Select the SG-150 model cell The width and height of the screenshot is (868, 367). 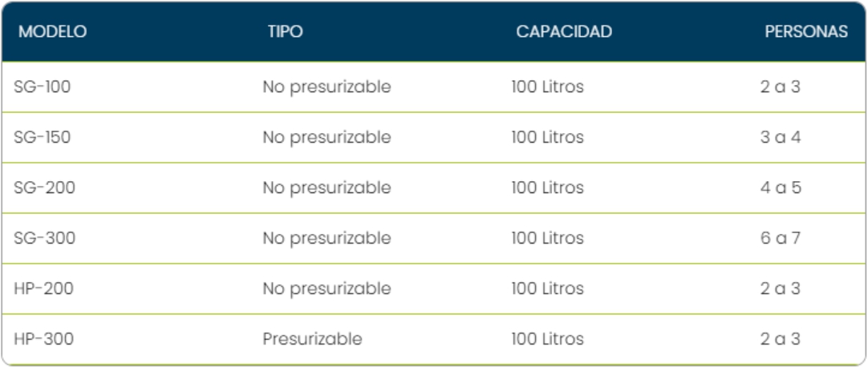coord(43,137)
